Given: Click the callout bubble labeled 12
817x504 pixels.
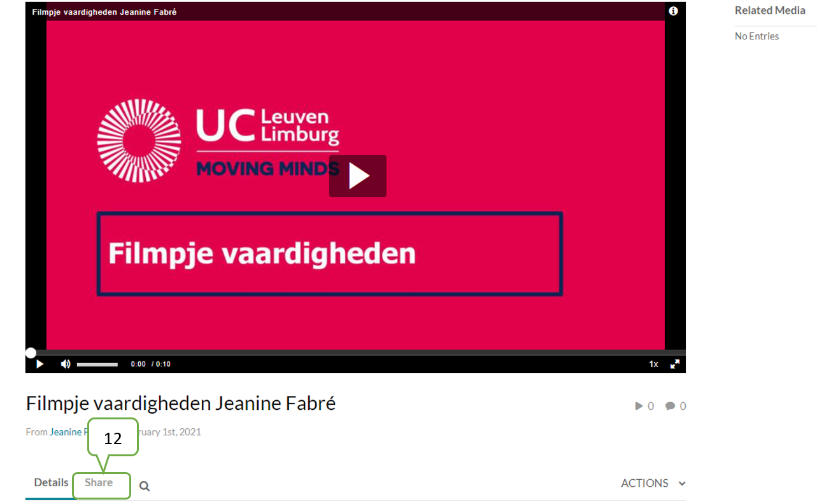Looking at the screenshot, I should tap(113, 438).
